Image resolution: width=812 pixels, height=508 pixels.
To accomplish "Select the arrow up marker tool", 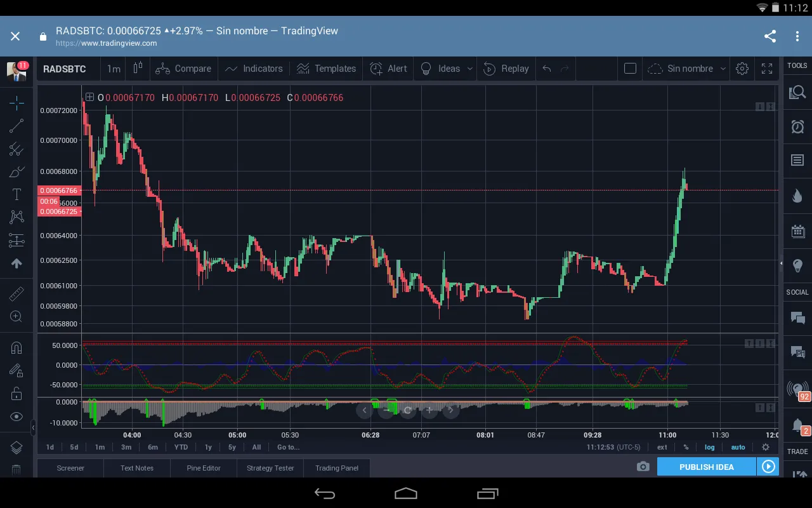I will tap(16, 263).
